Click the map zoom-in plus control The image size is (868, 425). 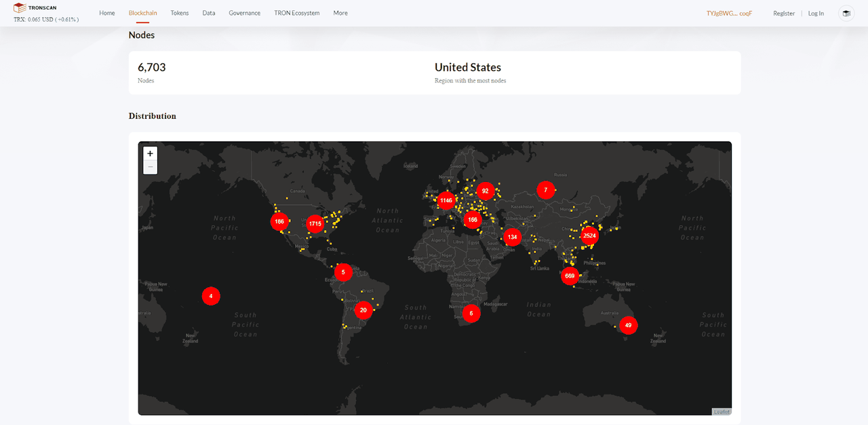pyautogui.click(x=150, y=153)
